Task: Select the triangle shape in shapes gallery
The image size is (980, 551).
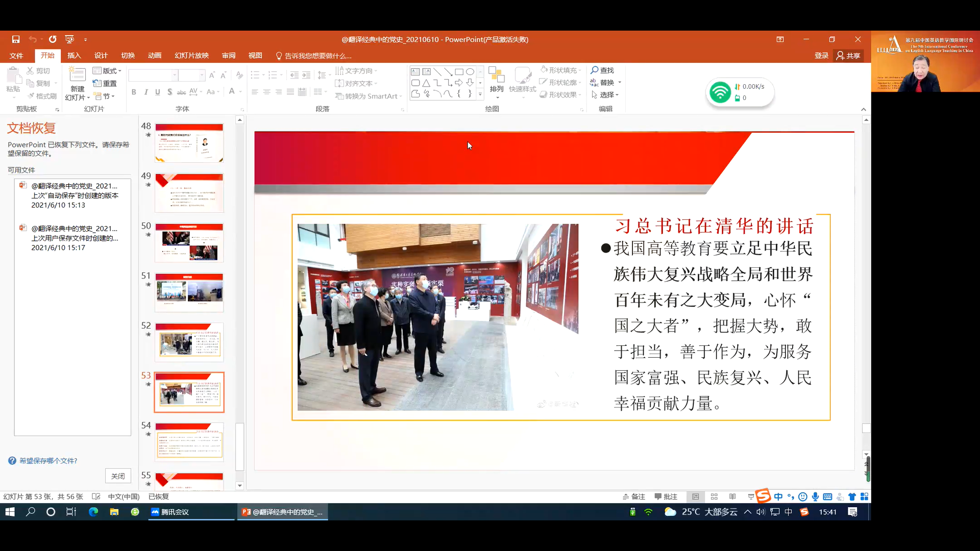Action: 426,83
